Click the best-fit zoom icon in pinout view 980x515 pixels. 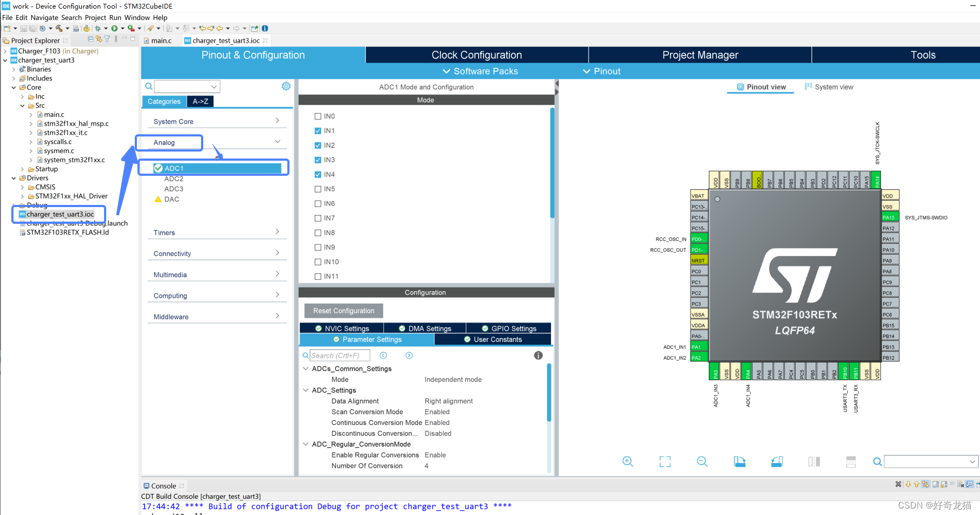(x=665, y=462)
